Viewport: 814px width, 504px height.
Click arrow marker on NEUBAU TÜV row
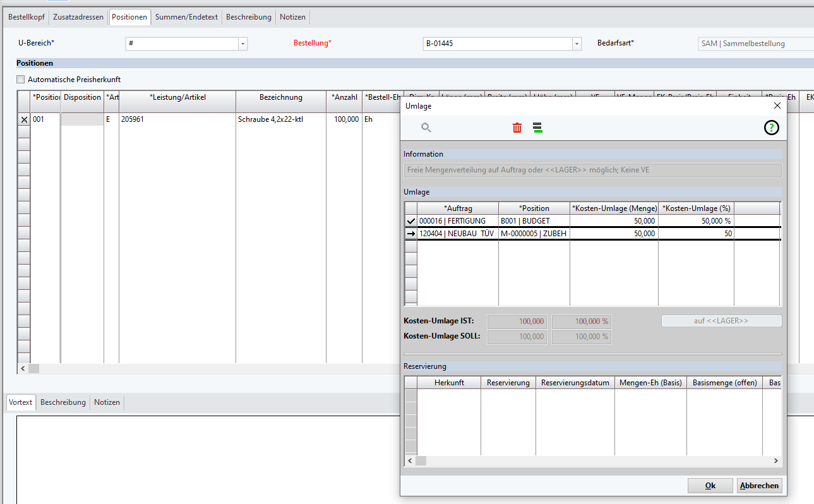(x=411, y=234)
